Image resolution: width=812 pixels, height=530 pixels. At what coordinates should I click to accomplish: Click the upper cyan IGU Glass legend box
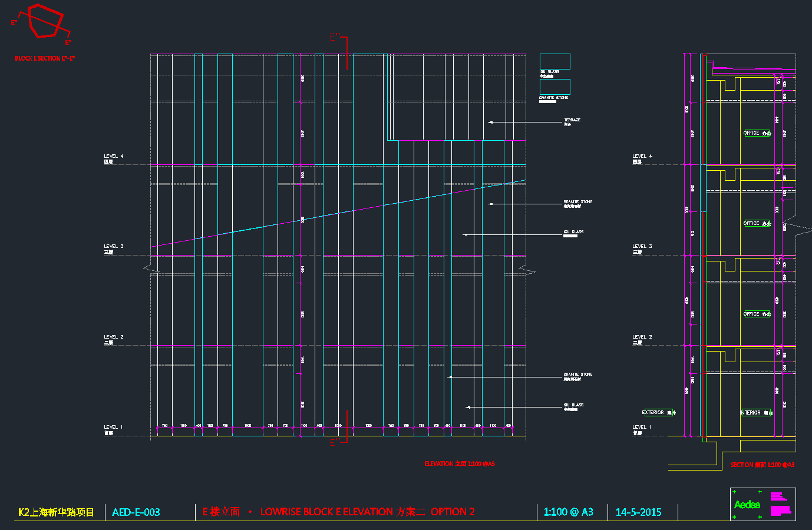tap(554, 61)
